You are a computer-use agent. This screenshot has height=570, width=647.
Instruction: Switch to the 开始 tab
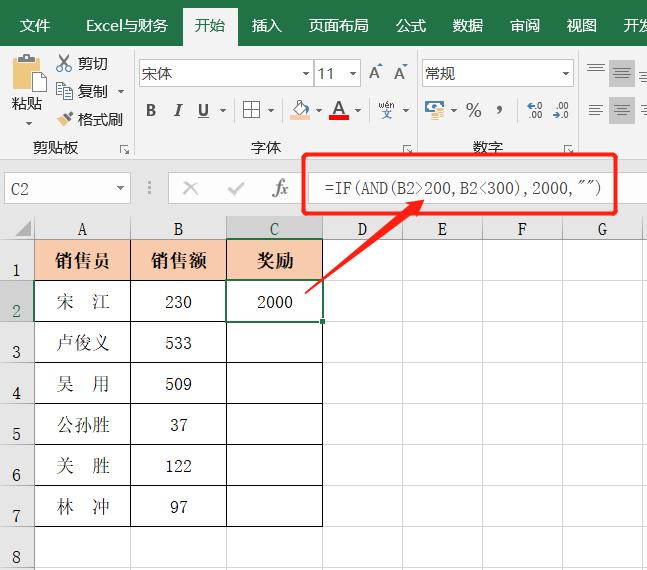point(210,26)
